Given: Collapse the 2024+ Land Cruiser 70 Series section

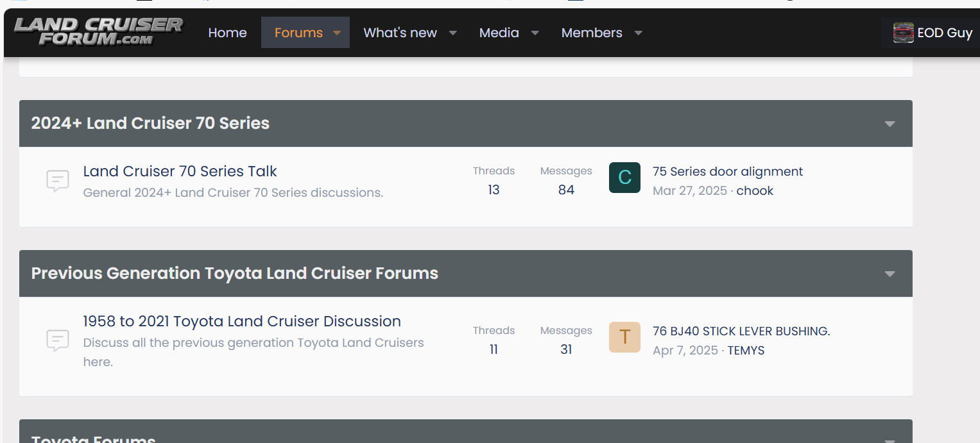Looking at the screenshot, I should pyautogui.click(x=890, y=124).
